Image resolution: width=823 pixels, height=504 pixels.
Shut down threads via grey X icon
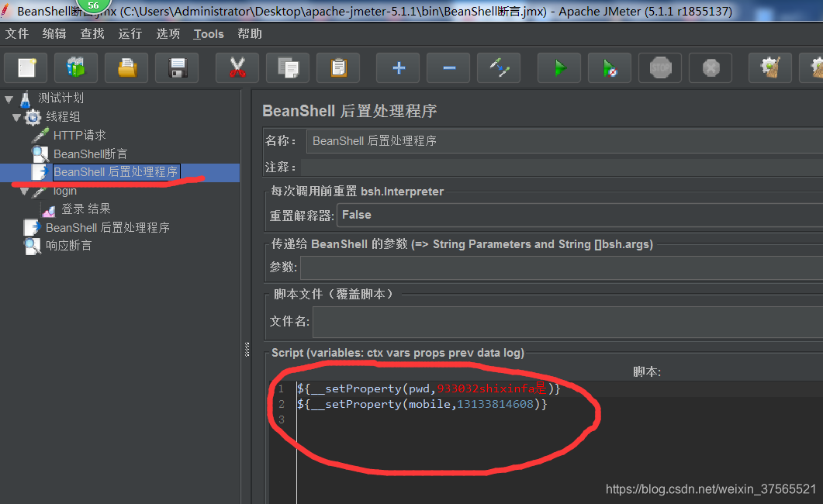tap(711, 67)
